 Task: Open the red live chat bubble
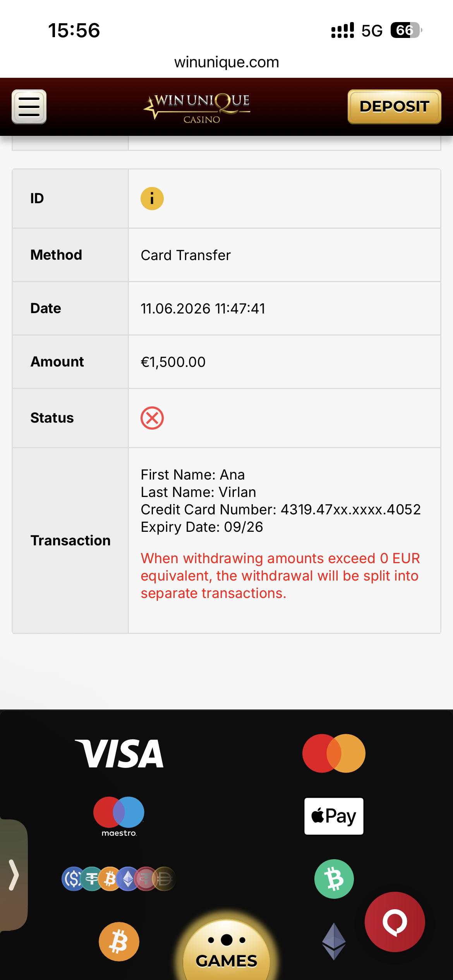395,922
